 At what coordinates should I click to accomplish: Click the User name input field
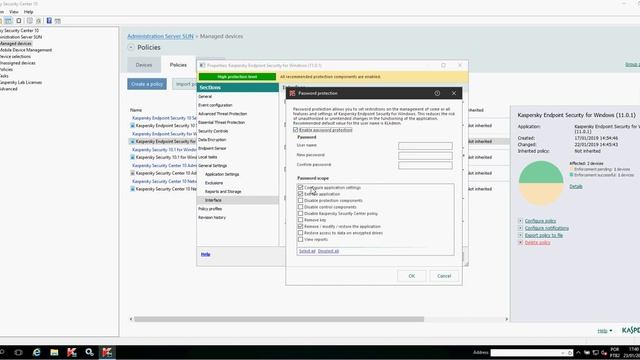tap(425, 146)
